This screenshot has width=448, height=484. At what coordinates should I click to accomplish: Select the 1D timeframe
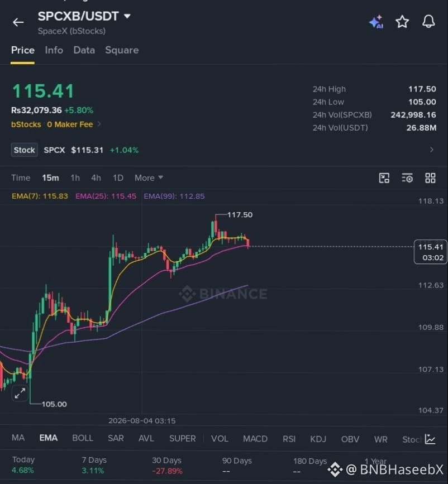118,178
